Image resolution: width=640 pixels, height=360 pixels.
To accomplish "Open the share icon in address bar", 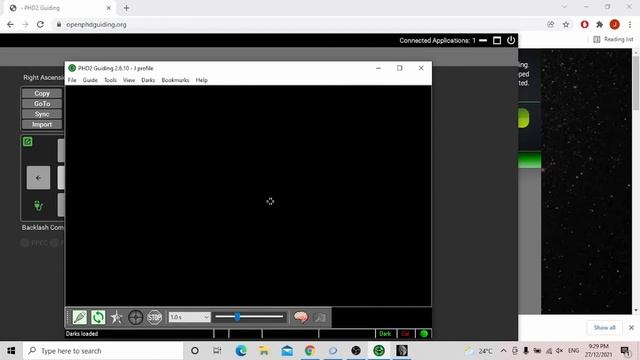I will click(x=551, y=24).
